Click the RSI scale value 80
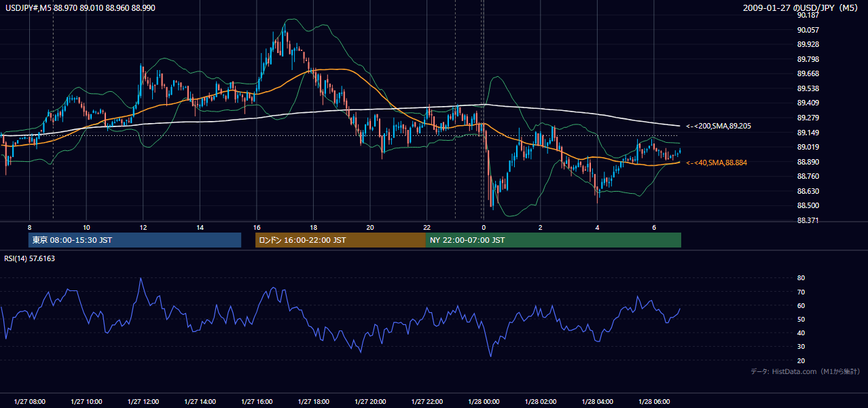Screen dimensions: 868x408 coord(801,278)
